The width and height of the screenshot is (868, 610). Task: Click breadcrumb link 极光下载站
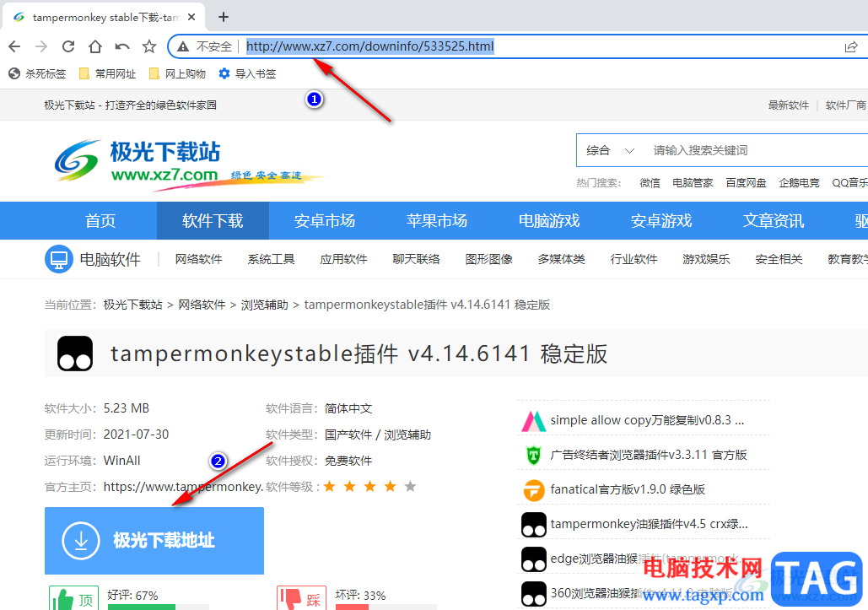133,305
